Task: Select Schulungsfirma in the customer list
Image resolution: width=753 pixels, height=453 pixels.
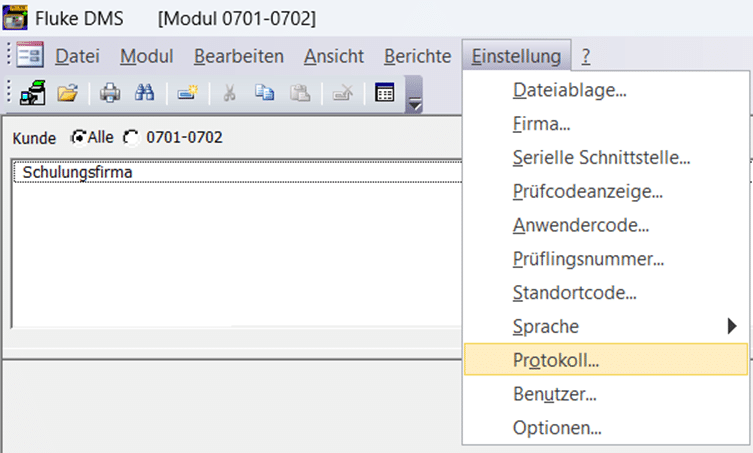Action: point(78,172)
